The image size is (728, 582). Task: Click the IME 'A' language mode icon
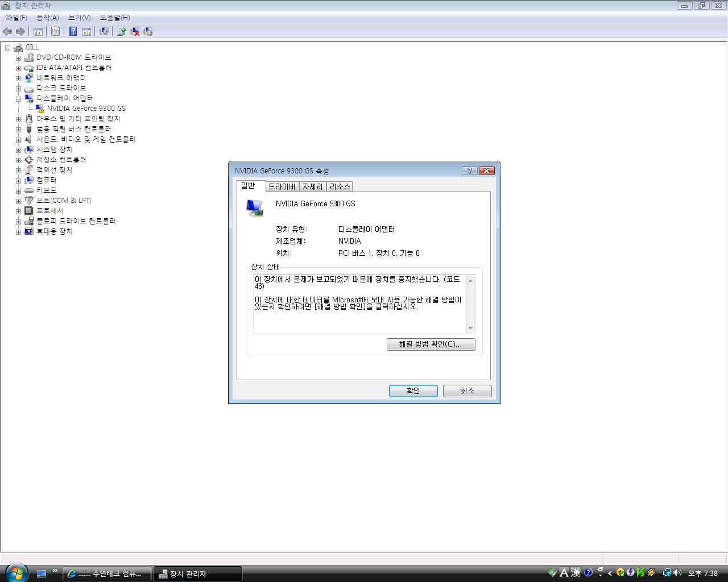(x=564, y=573)
